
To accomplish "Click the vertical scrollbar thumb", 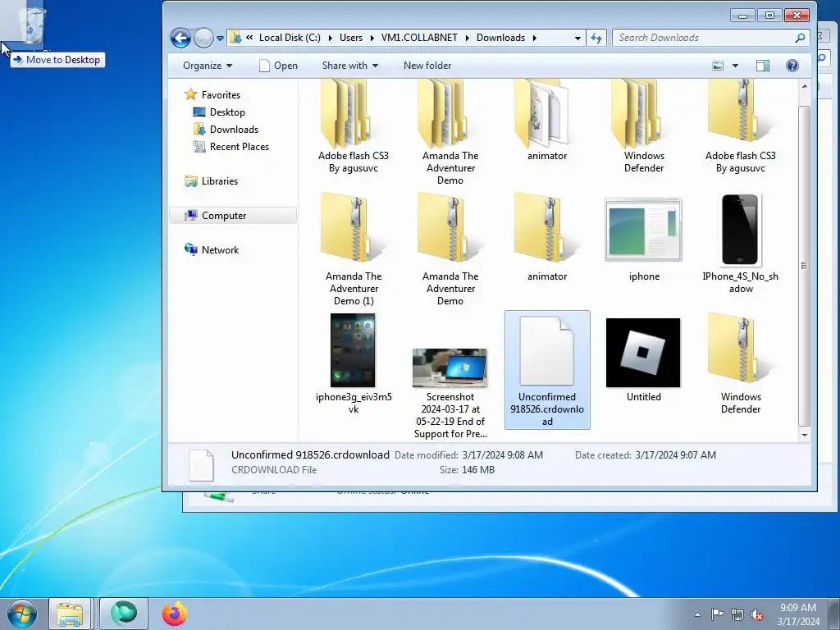I will click(804, 266).
